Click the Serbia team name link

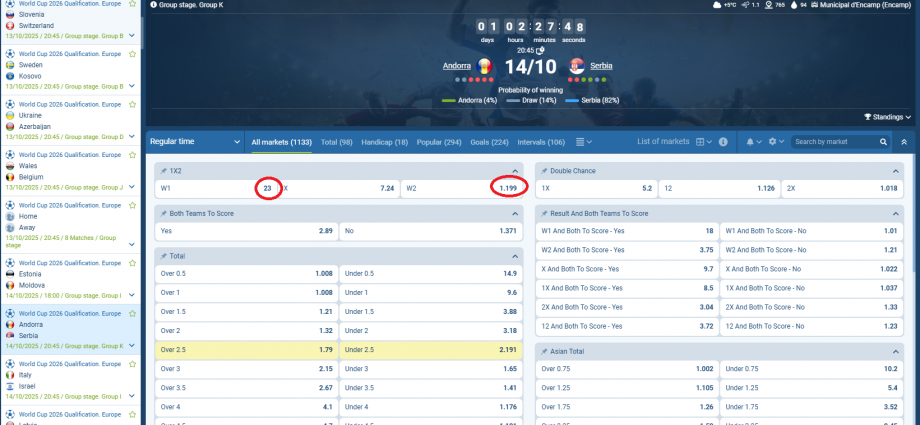click(601, 66)
